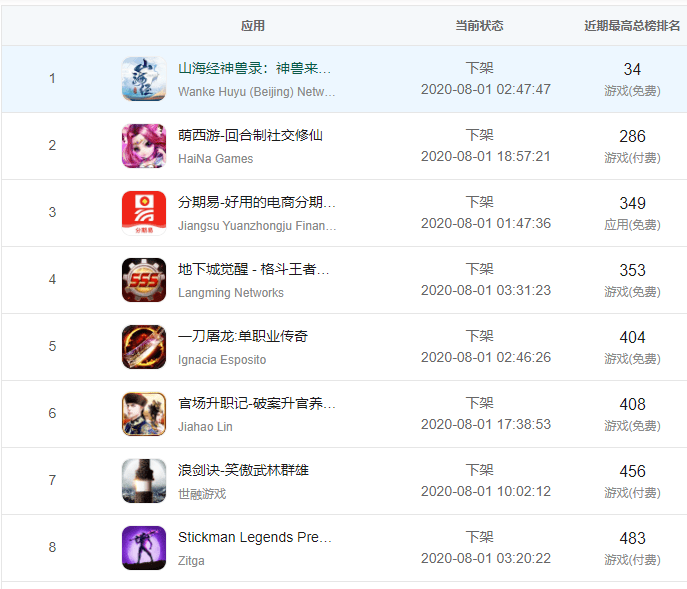Click the 官场升职记 game icon
The height and width of the screenshot is (589, 687).
[143, 414]
